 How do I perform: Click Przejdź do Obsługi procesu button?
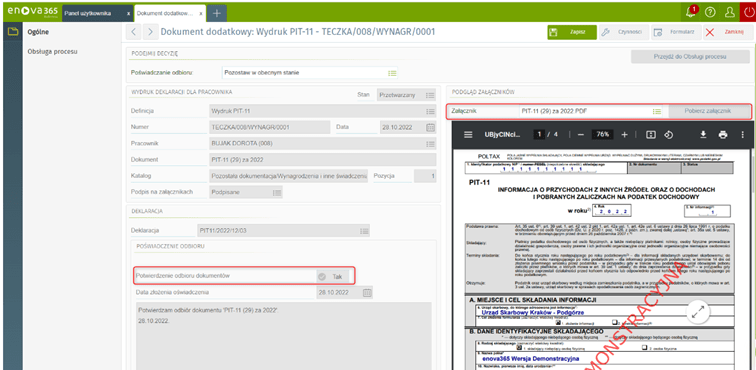tap(690, 56)
